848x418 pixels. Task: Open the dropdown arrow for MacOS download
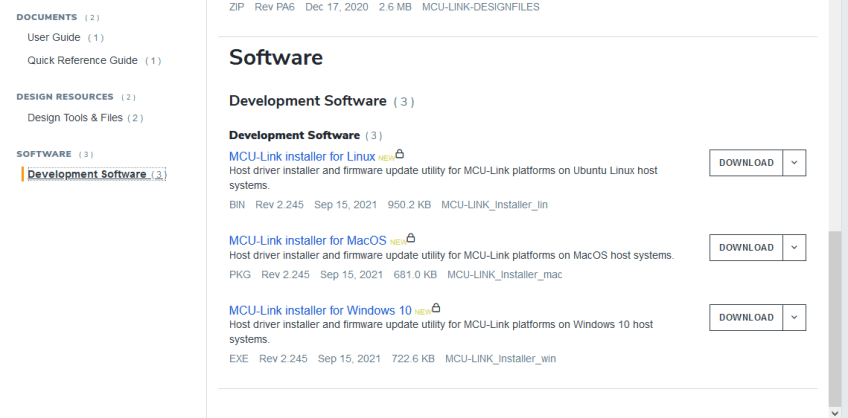[794, 247]
